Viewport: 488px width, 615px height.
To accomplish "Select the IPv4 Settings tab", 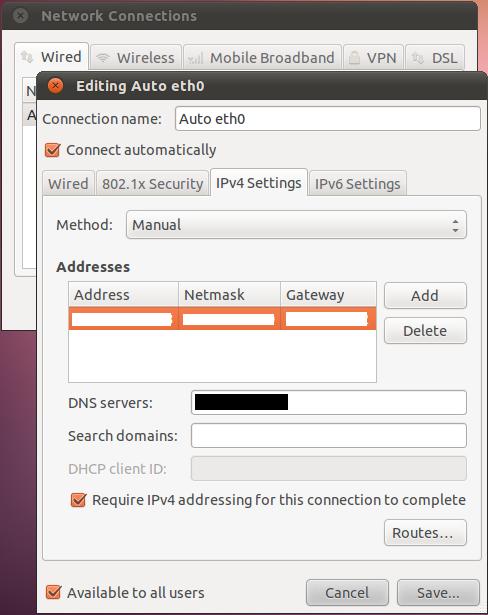I will click(259, 182).
